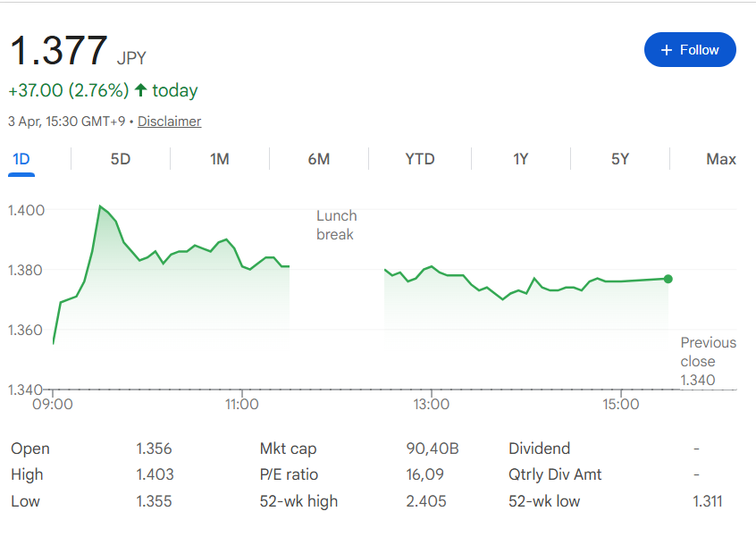This screenshot has height=545, width=756.
Task: Switch to the 5Y chart tab
Action: pyautogui.click(x=620, y=159)
